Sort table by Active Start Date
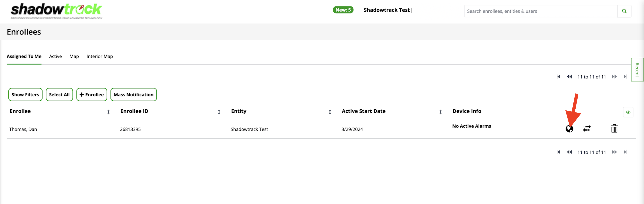The height and width of the screenshot is (204, 644). [x=440, y=112]
